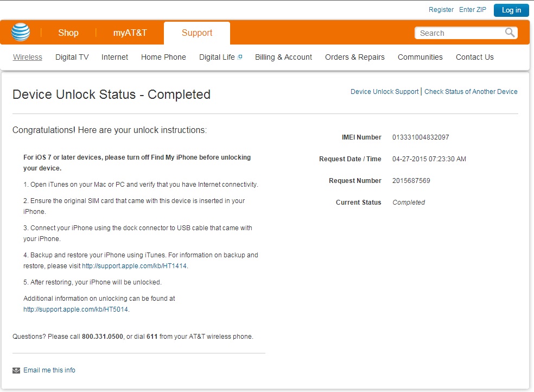The image size is (534, 392).
Task: Click the Log in button
Action: (x=511, y=10)
